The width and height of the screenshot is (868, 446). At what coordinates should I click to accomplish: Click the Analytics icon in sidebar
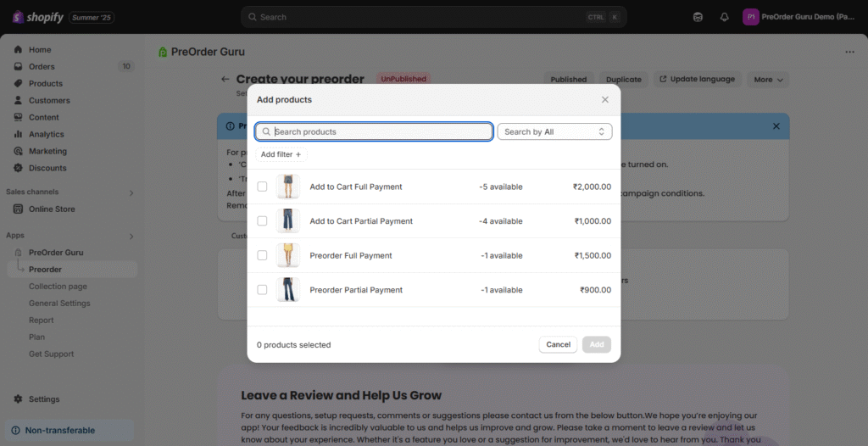click(x=18, y=134)
